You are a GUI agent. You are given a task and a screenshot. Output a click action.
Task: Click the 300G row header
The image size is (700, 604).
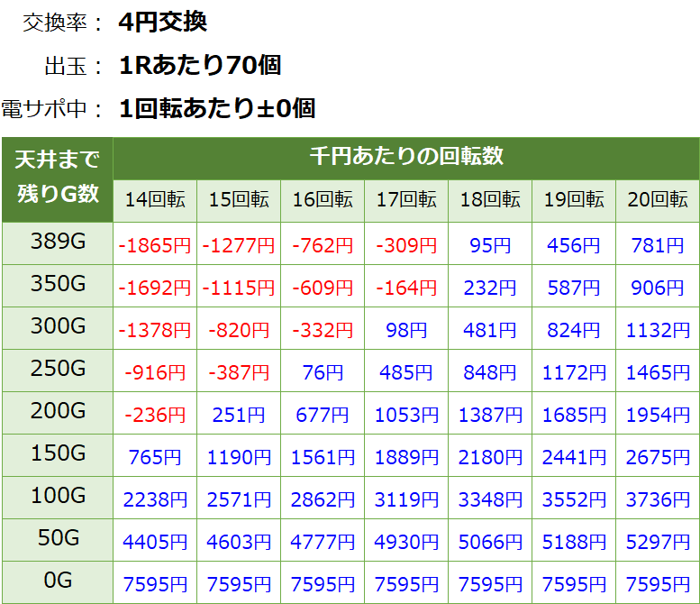58,328
